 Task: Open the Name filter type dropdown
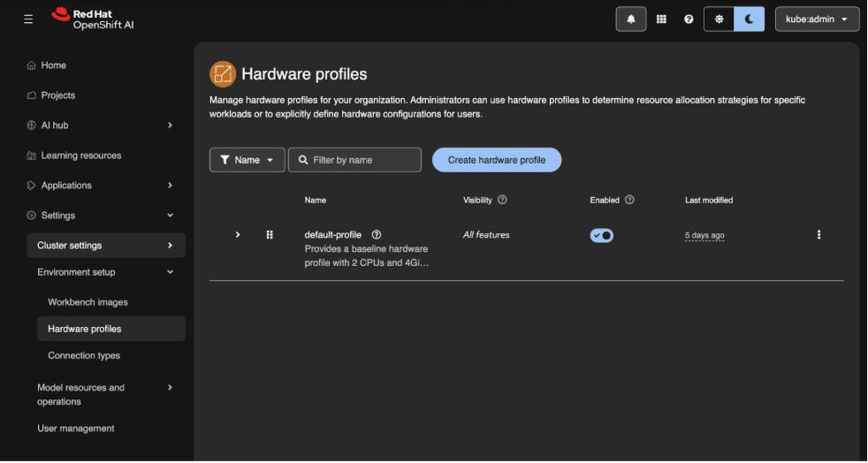click(x=247, y=160)
